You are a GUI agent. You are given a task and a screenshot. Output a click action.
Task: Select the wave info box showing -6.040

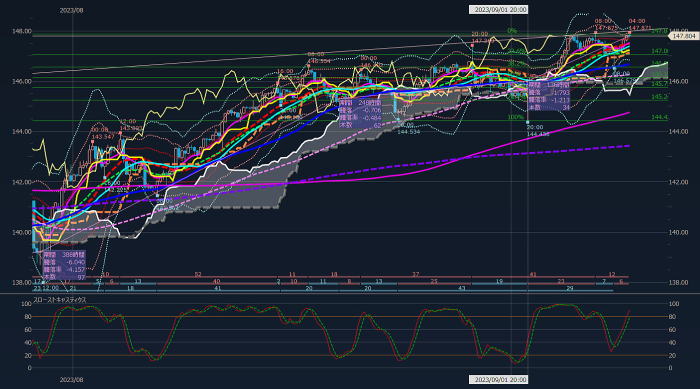(x=64, y=265)
